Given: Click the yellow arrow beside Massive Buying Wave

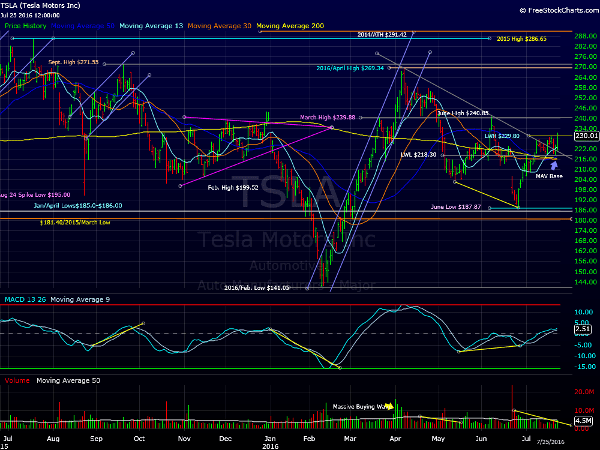Looking at the screenshot, I should point(389,406).
